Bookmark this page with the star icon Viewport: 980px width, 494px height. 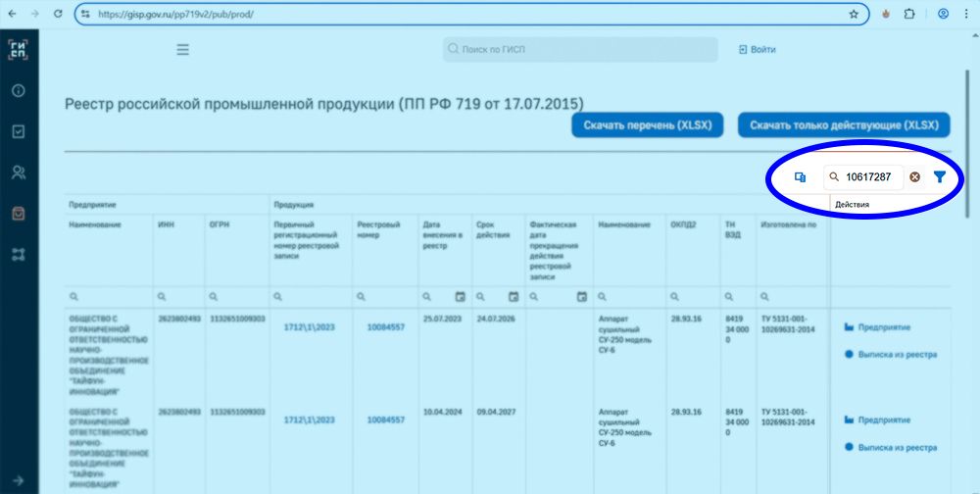[x=854, y=14]
